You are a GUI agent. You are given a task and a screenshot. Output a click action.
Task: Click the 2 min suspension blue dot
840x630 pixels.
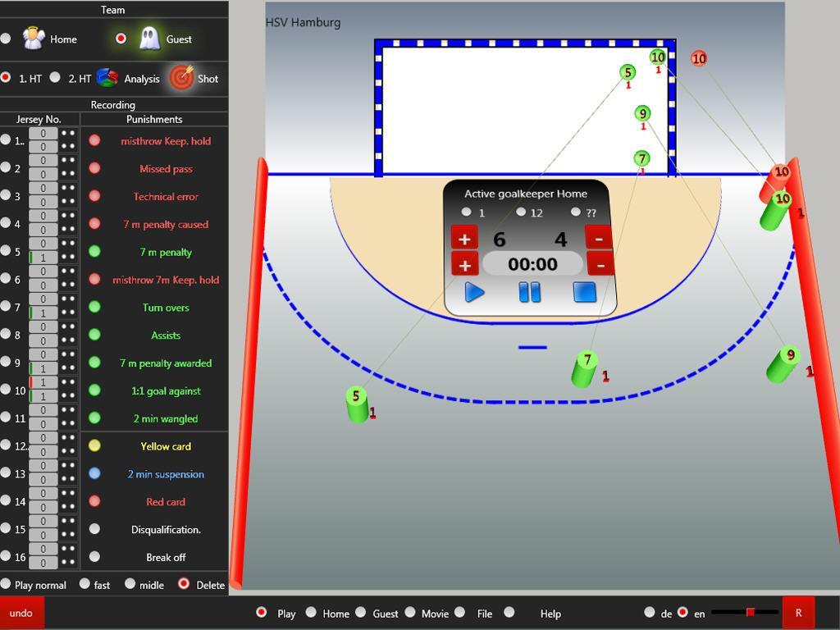pyautogui.click(x=95, y=473)
